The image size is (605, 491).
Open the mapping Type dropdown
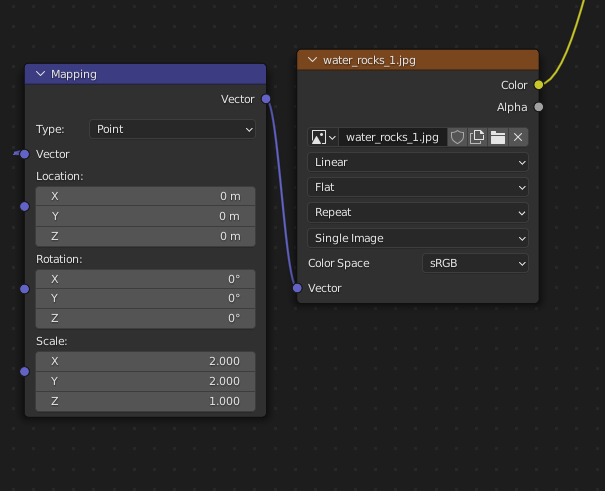pyautogui.click(x=172, y=129)
